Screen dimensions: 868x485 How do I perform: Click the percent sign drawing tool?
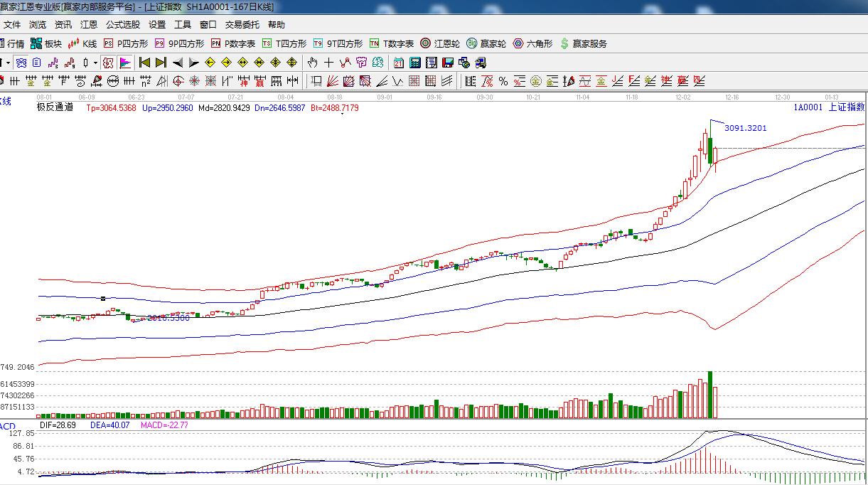point(503,81)
